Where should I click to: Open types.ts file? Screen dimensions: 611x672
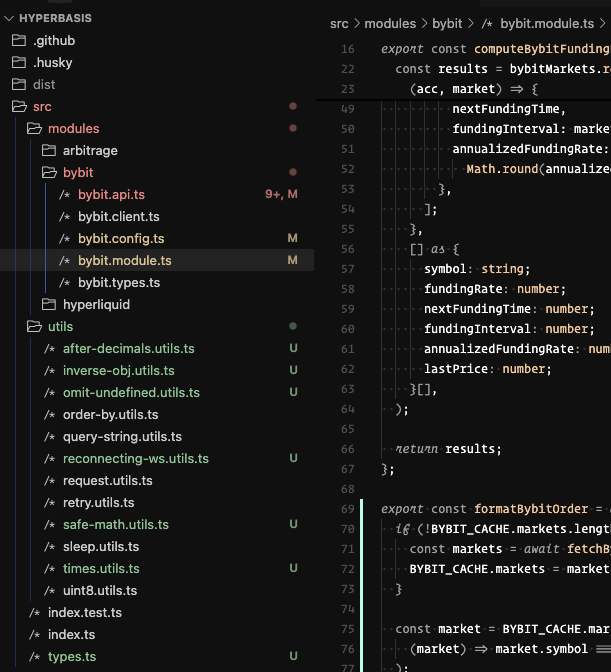[x=72, y=657]
